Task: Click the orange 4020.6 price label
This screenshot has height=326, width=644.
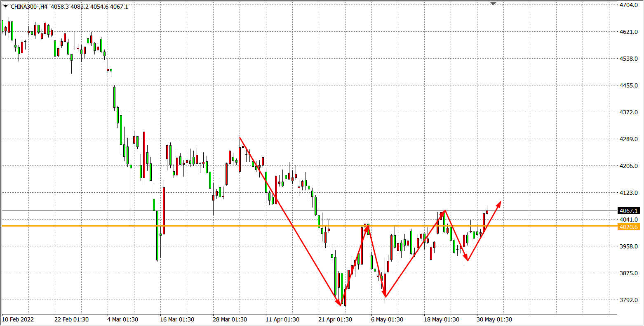Action: [x=629, y=227]
